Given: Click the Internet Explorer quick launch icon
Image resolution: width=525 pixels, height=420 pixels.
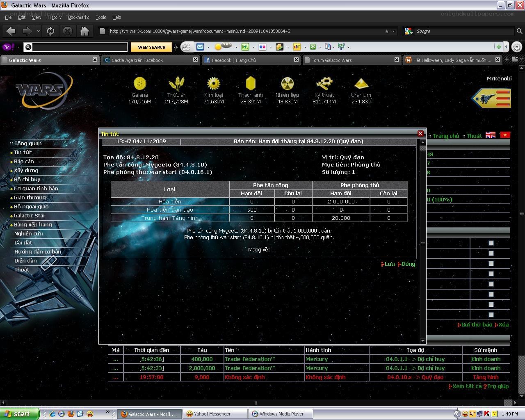Looking at the screenshot, I should tap(52, 414).
